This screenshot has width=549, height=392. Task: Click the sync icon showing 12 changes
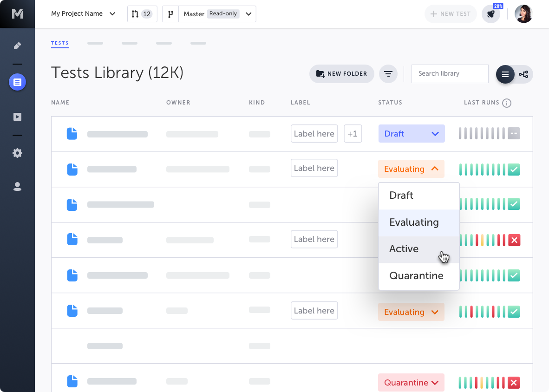142,13
